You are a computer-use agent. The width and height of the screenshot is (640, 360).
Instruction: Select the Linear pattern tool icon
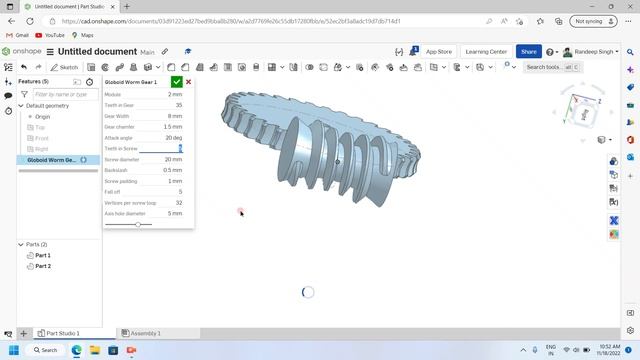pos(272,67)
